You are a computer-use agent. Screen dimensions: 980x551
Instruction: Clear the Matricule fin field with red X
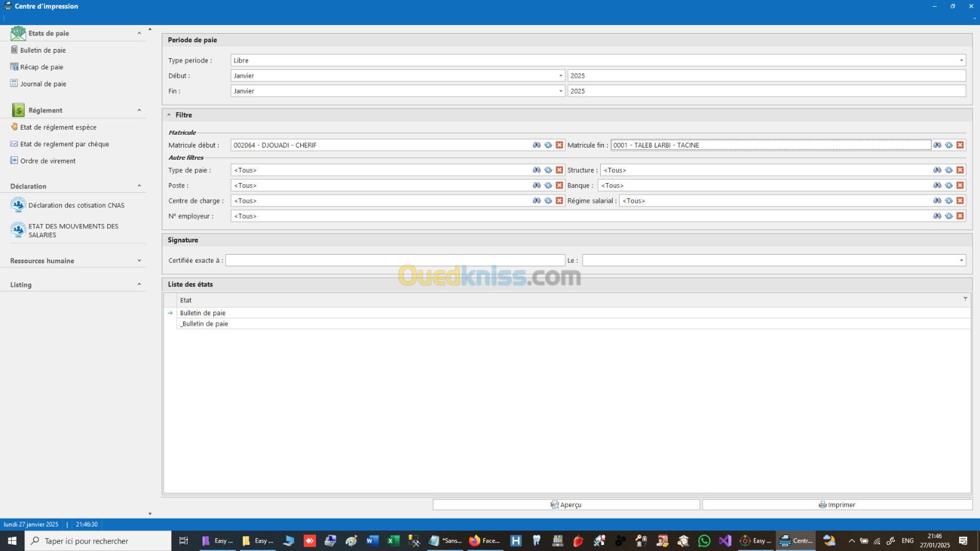(960, 145)
